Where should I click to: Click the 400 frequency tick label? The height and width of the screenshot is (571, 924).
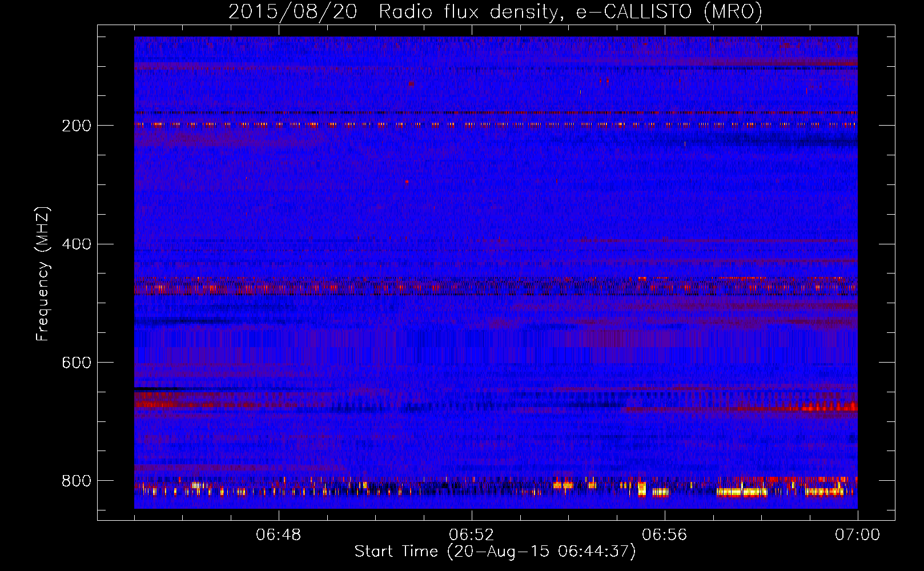[x=77, y=244]
